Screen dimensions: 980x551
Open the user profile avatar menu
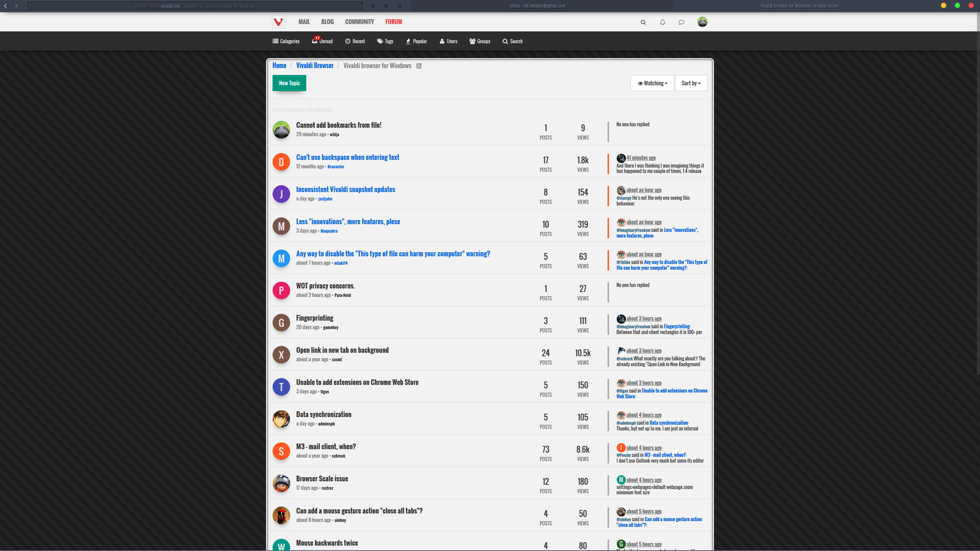[702, 22]
